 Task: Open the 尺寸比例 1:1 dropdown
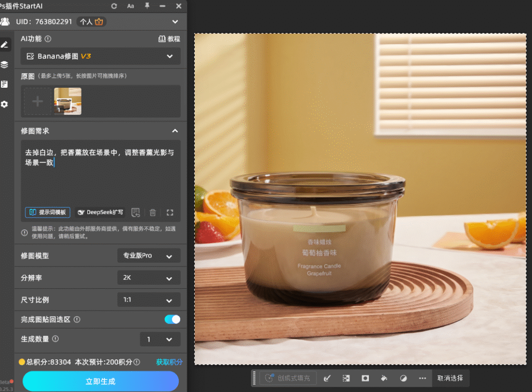click(149, 300)
